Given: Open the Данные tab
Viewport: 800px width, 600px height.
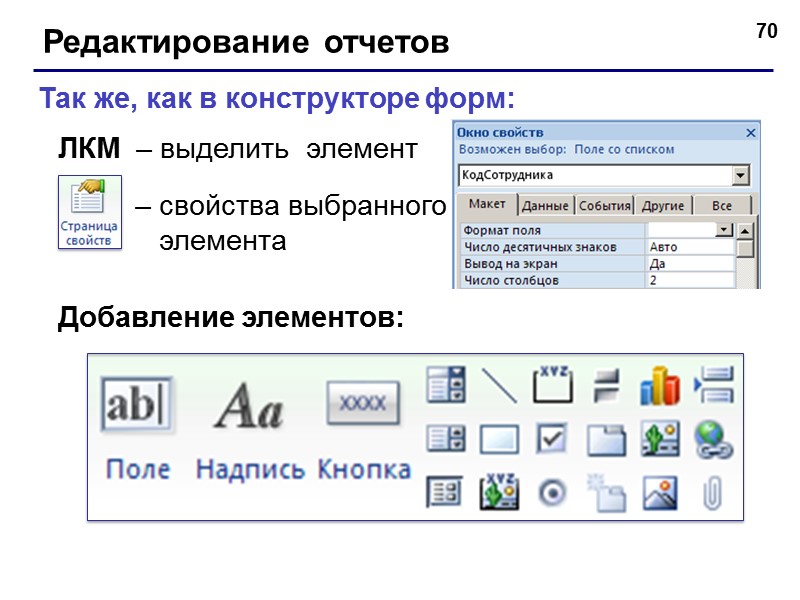Looking at the screenshot, I should 545,206.
